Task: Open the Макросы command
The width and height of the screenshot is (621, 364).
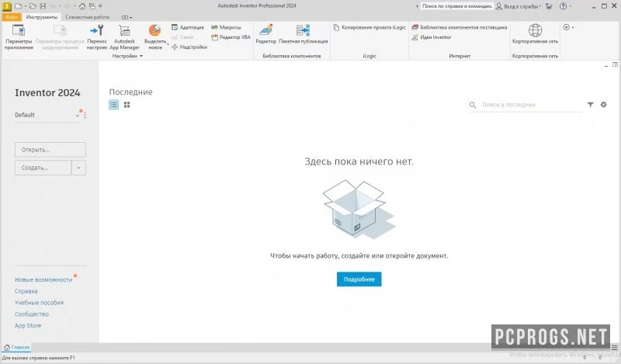Action: point(226,27)
